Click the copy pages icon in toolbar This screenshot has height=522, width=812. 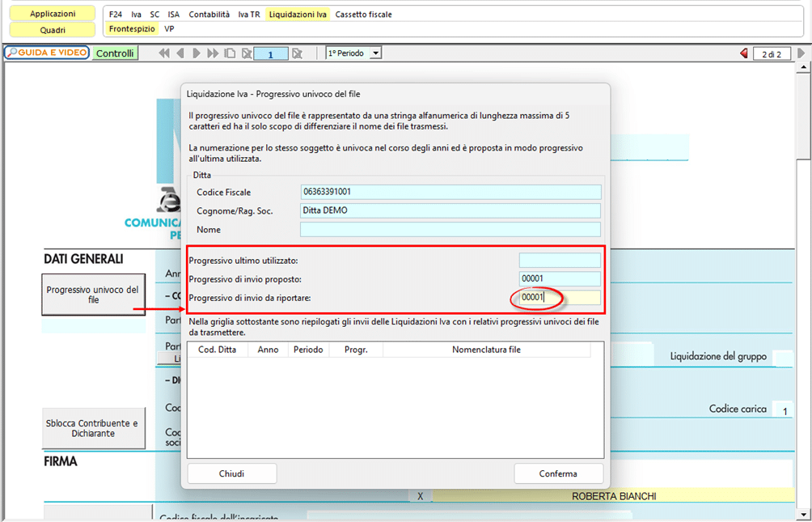230,53
